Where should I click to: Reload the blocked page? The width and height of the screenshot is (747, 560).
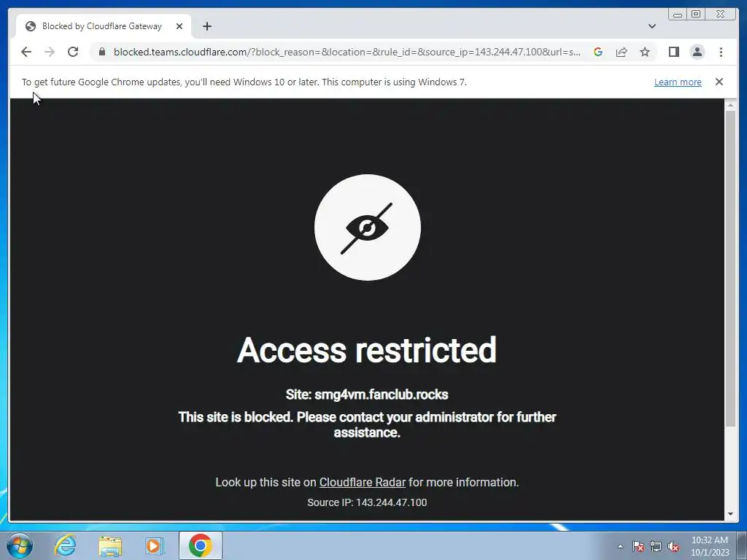73,52
